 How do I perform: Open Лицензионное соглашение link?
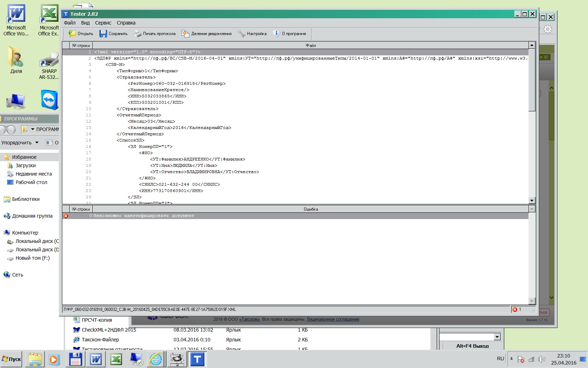[x=333, y=319]
